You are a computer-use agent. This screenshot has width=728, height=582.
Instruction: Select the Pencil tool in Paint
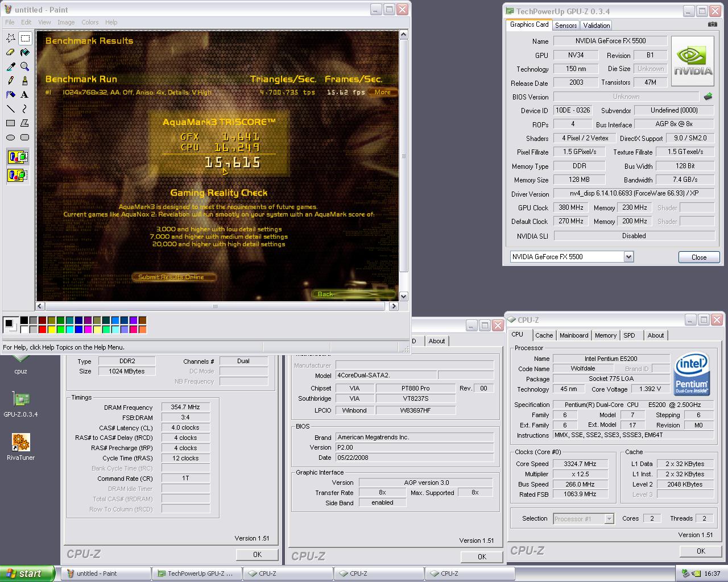pyautogui.click(x=11, y=81)
